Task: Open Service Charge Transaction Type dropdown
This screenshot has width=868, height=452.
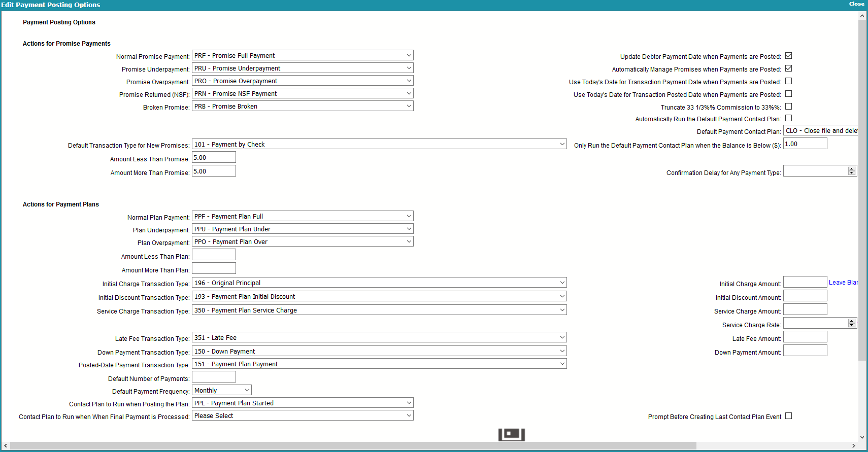Action: point(379,310)
